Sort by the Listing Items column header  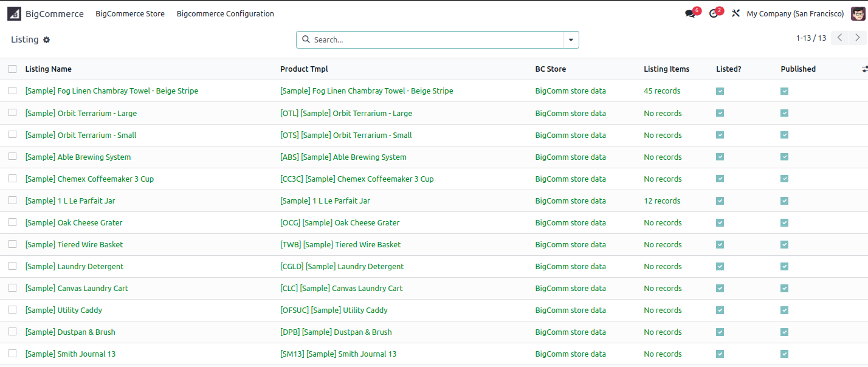click(x=667, y=69)
